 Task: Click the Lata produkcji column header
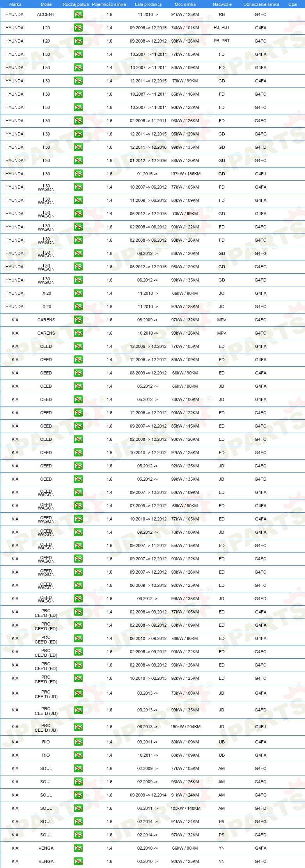[148, 4]
